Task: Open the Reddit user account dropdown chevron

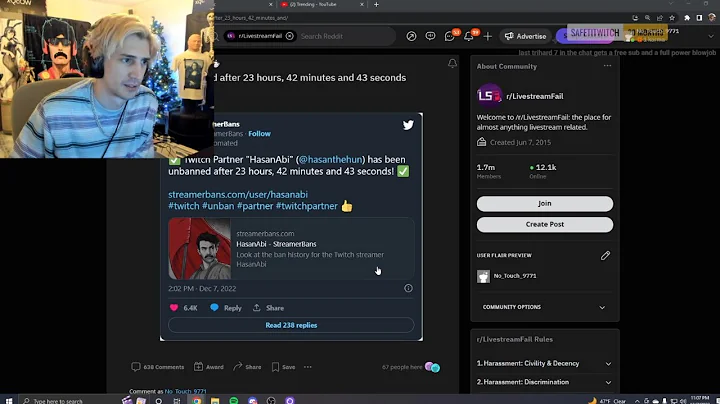Action: pos(711,36)
